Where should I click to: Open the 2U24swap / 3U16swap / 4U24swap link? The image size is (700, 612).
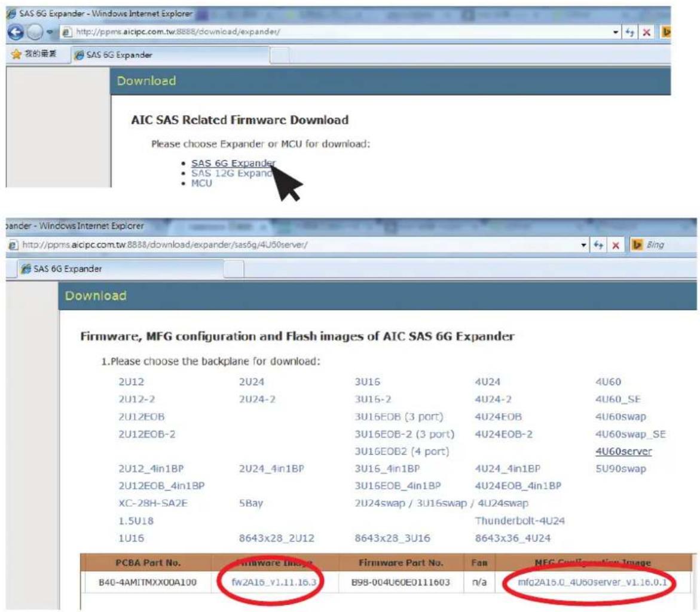coord(442,504)
